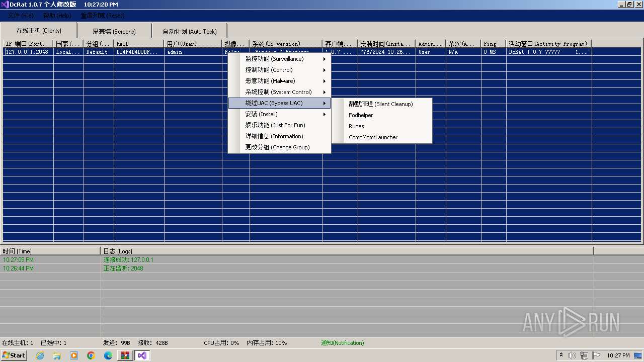Sort by Admin column header

[431, 44]
